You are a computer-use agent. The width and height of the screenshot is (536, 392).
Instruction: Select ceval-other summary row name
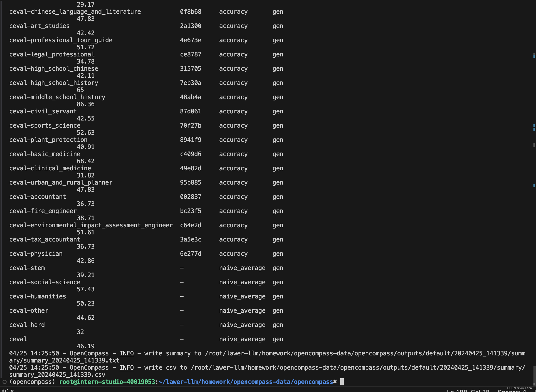29,311
